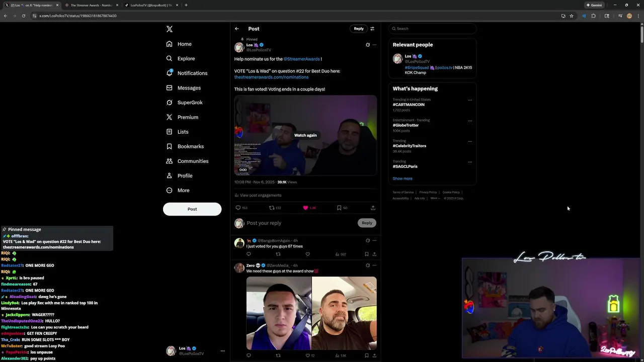Click the back arrow beside Post heading
Image resolution: width=644 pixels, height=362 pixels.
point(237,29)
